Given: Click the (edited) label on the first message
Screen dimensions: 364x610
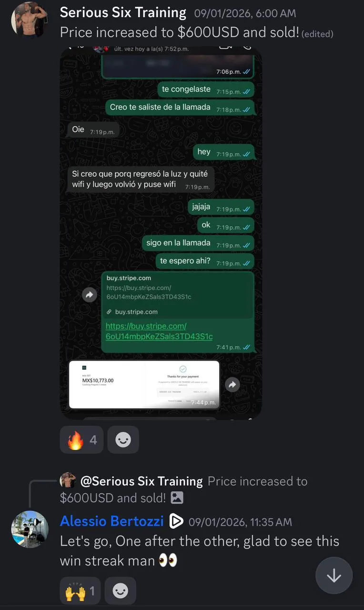Looking at the screenshot, I should click(x=318, y=34).
